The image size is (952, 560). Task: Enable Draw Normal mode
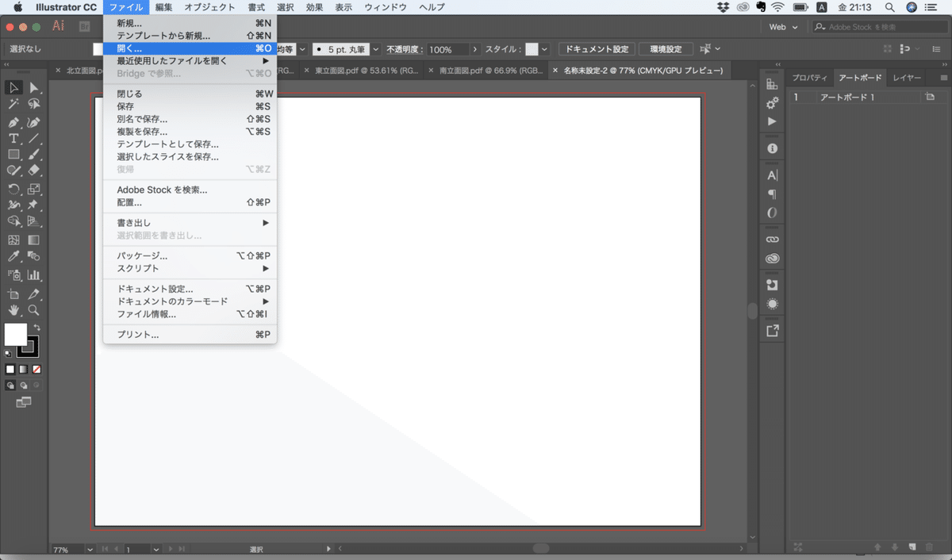click(10, 385)
